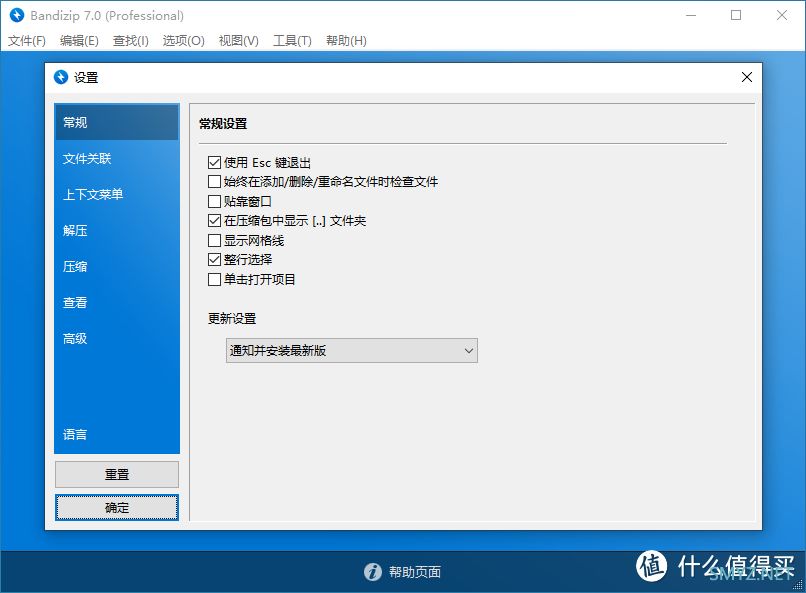The width and height of the screenshot is (806, 593).
Task: Open the 通知并安装最新版 update dropdown
Action: (x=352, y=350)
